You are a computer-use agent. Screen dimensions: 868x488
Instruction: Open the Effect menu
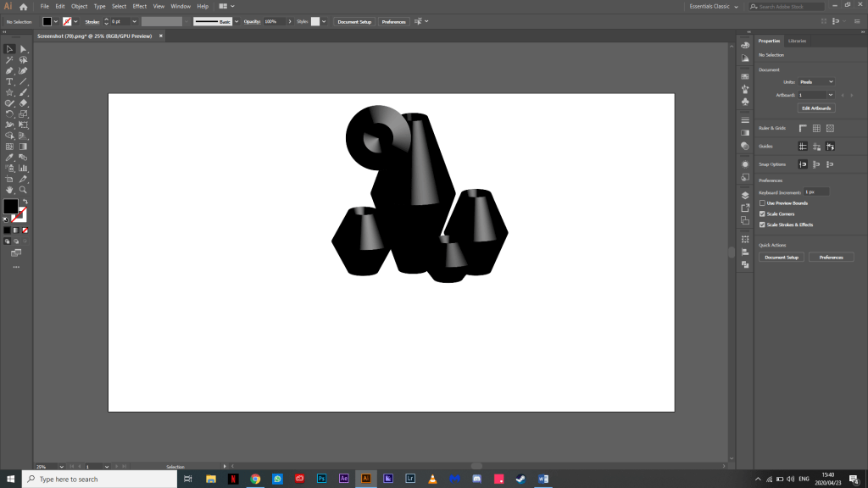point(139,6)
